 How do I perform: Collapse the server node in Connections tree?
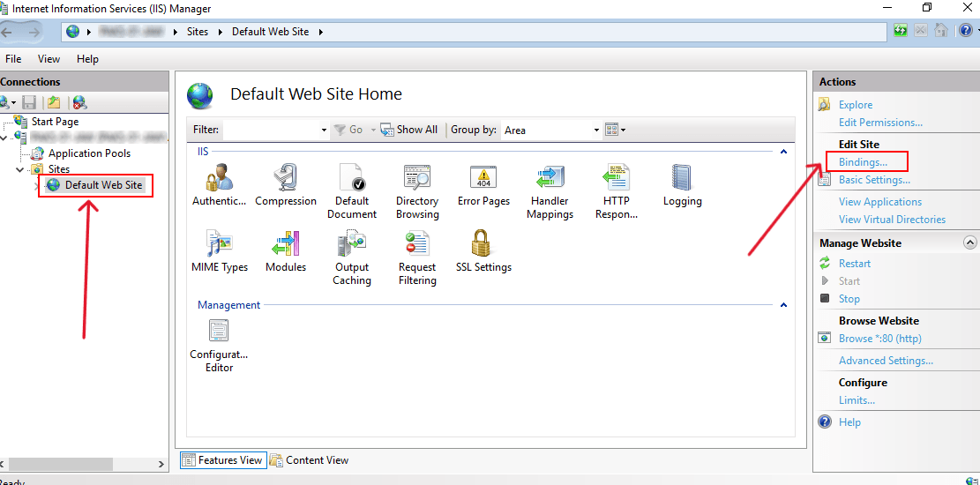point(4,137)
